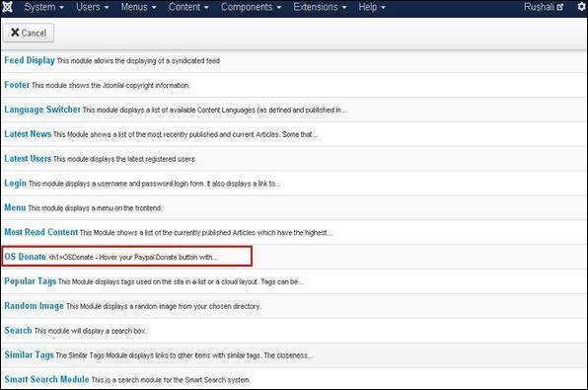Open the Content menu

[x=188, y=7]
